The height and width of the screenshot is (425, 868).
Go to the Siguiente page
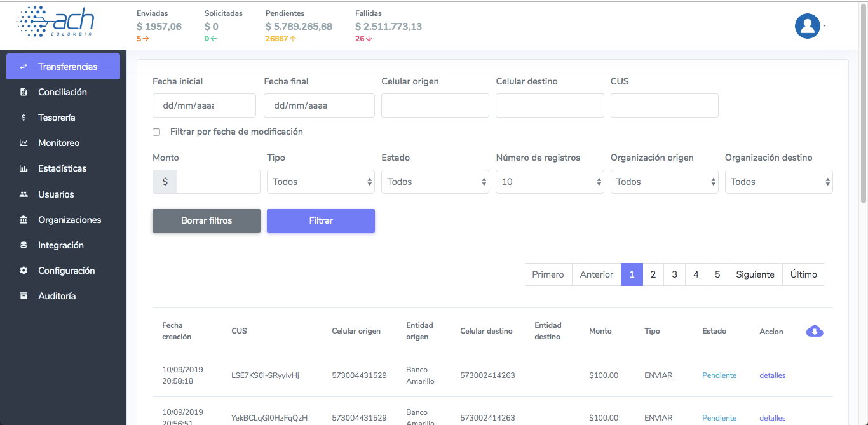click(x=755, y=274)
